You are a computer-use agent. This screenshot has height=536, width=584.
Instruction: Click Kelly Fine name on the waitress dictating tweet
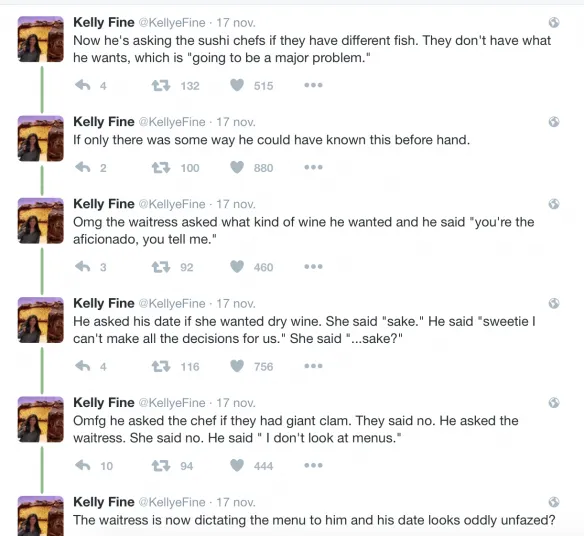pos(104,502)
